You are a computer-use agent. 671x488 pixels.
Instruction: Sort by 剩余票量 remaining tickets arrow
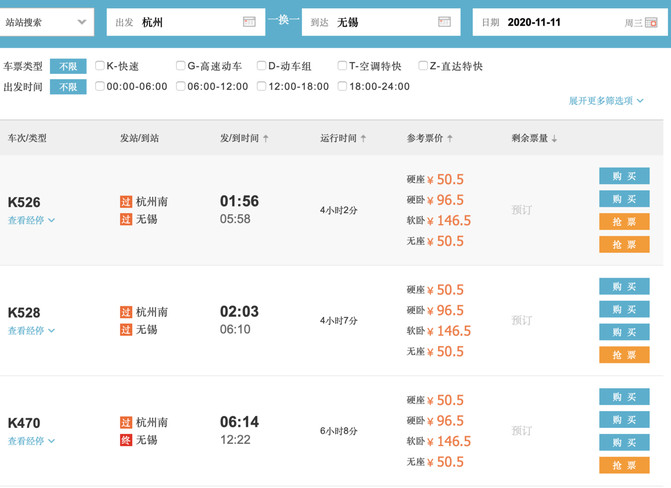tap(555, 138)
